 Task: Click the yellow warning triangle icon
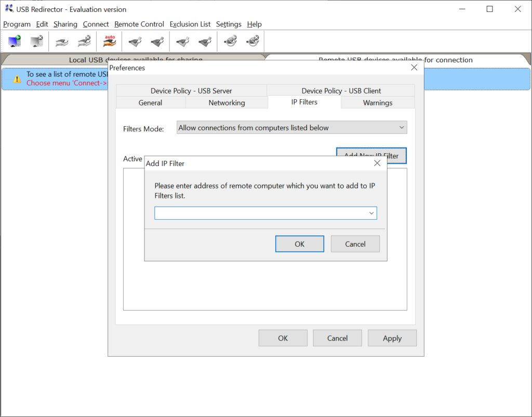tap(17, 79)
